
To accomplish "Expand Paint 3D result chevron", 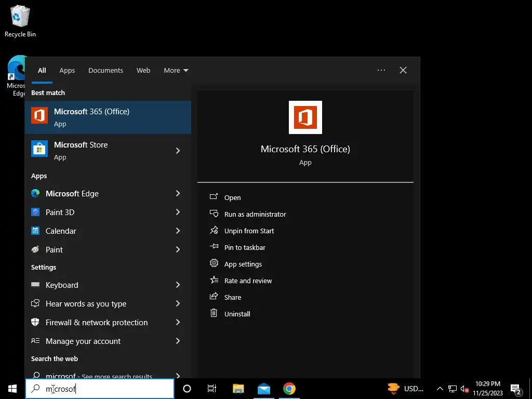I will point(178,212).
